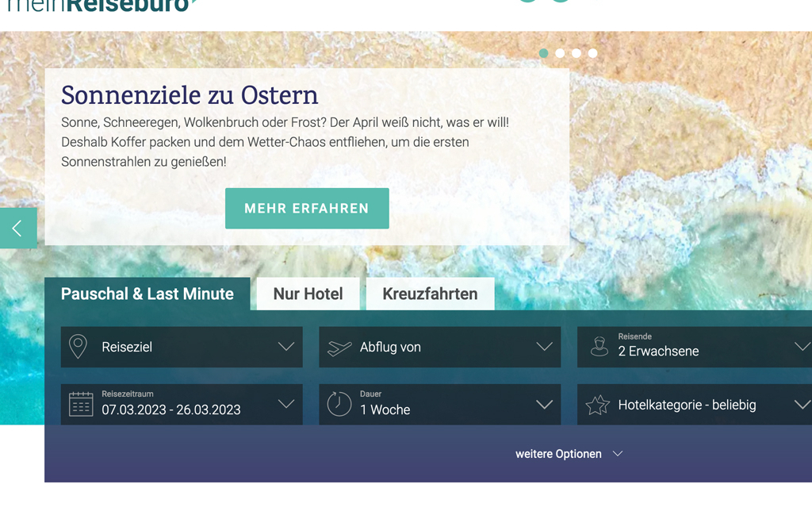Go to previous slide with left arrow
Viewport: 812px width, 519px height.
click(x=18, y=228)
